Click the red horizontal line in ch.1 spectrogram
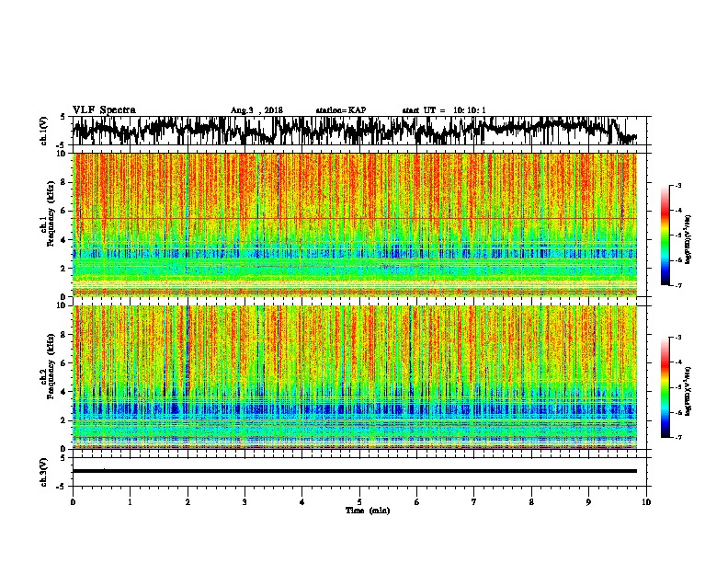The height and width of the screenshot is (563, 728). pyautogui.click(x=355, y=218)
